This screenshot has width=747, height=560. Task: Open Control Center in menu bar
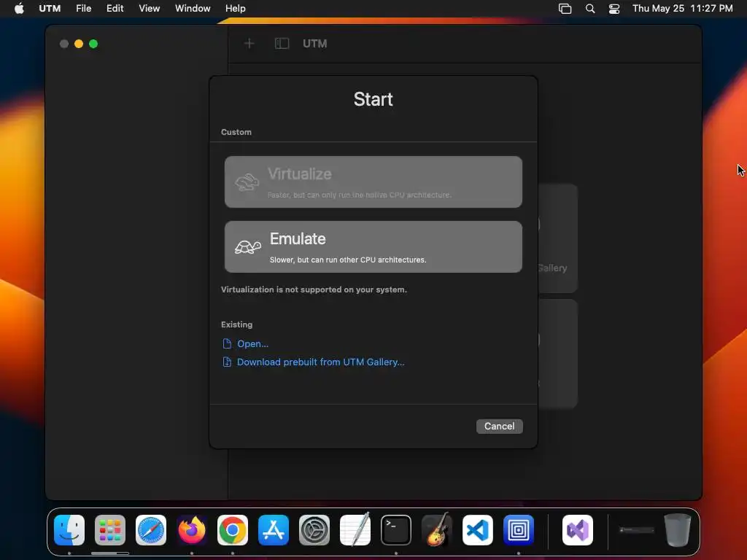tap(614, 9)
